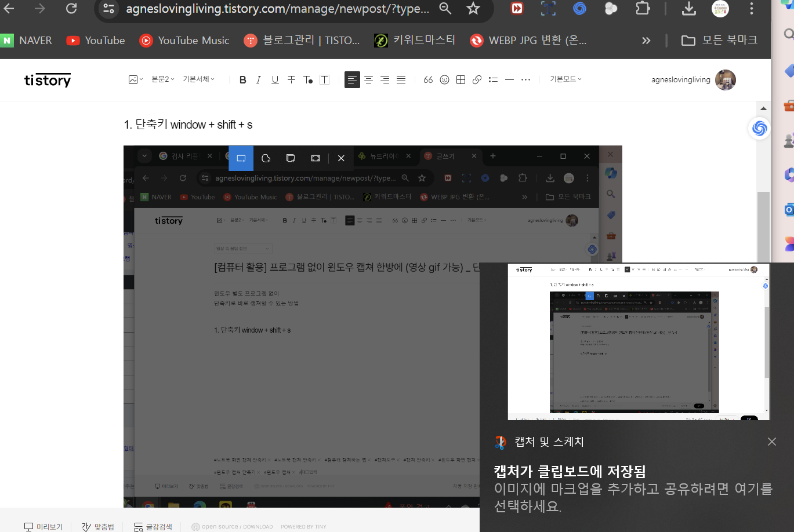Image resolution: width=794 pixels, height=532 pixels.
Task: Insert a blockquote with the 66 icon
Action: coord(428,79)
